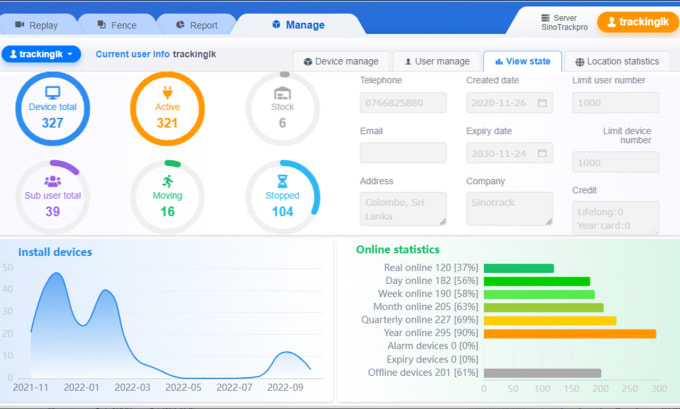
Task: Click the server list icon
Action: coord(545,18)
